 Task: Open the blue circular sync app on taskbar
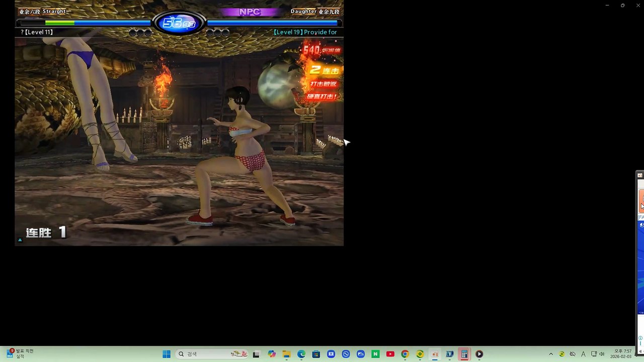coord(346,354)
